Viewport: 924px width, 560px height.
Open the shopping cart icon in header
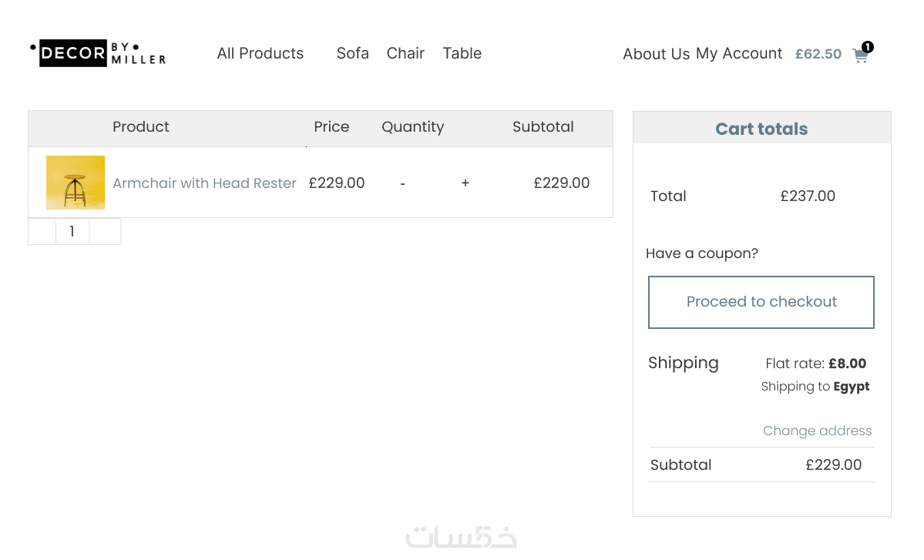(x=859, y=55)
